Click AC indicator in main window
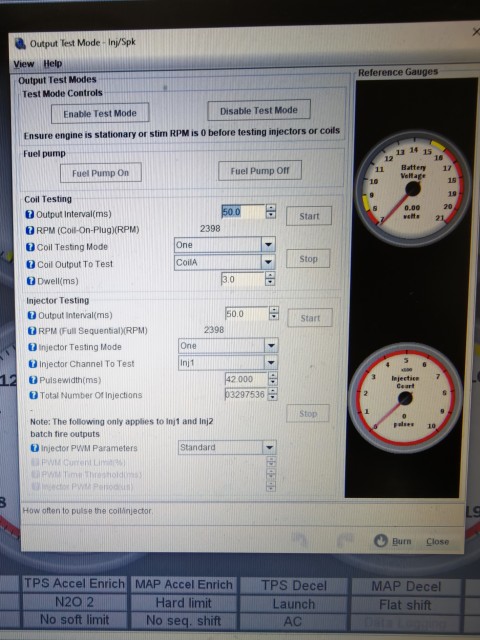 (293, 622)
